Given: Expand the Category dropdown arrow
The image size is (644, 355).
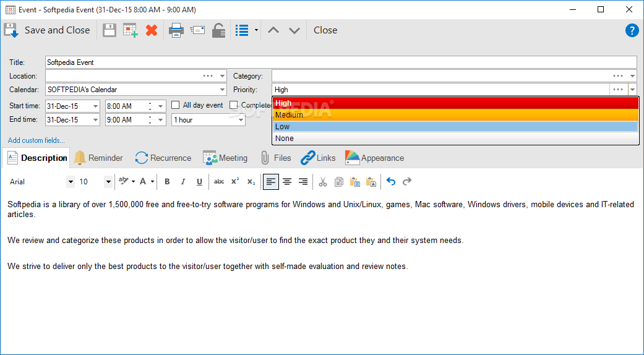Looking at the screenshot, I should 632,76.
